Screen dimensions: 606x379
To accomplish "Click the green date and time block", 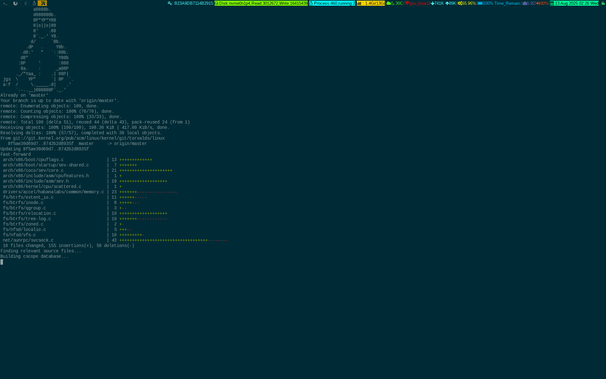I will (574, 3).
